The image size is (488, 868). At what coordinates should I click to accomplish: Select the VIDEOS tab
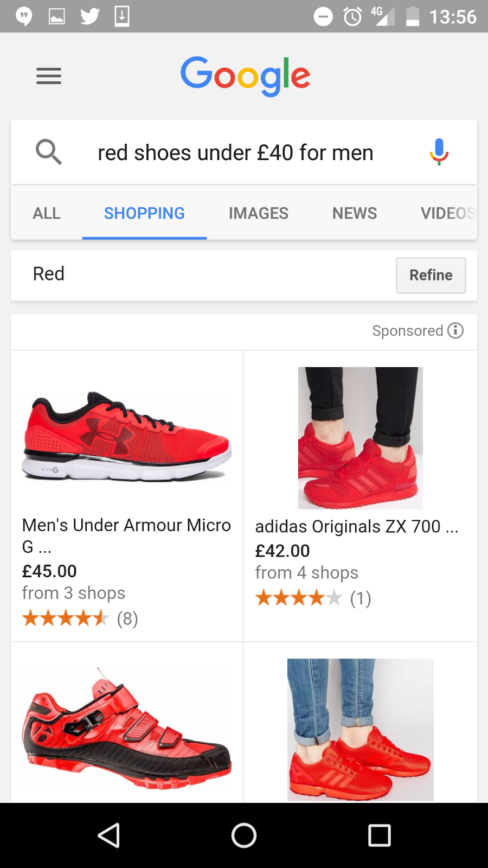pos(447,213)
